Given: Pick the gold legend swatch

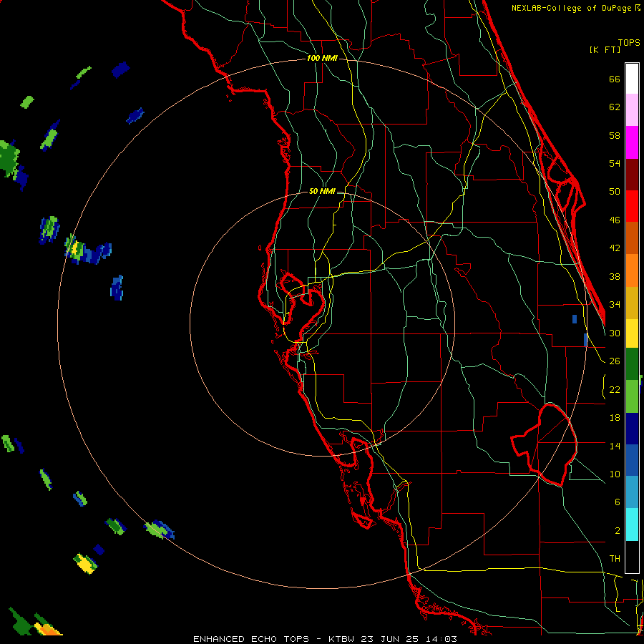Looking at the screenshot, I should [x=632, y=303].
